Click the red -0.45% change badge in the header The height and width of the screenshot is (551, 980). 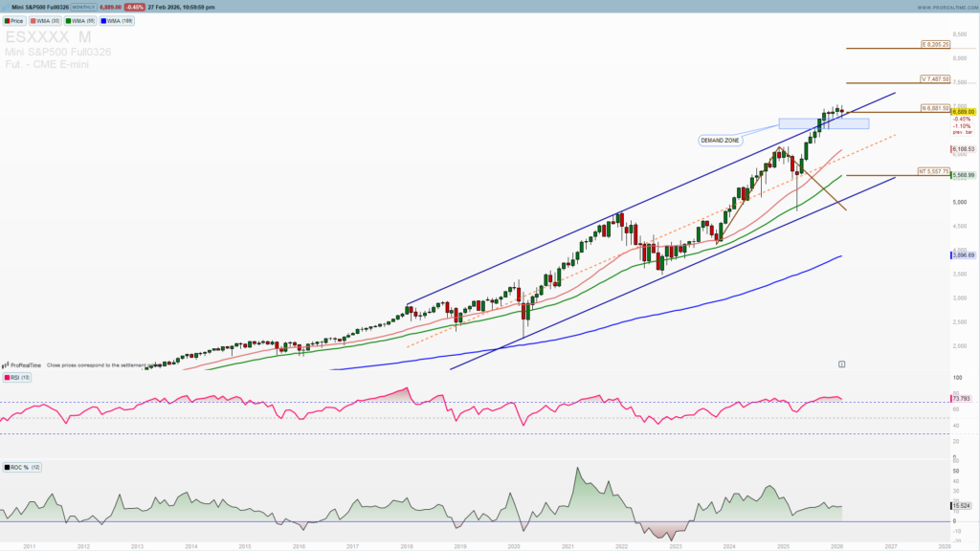136,5
